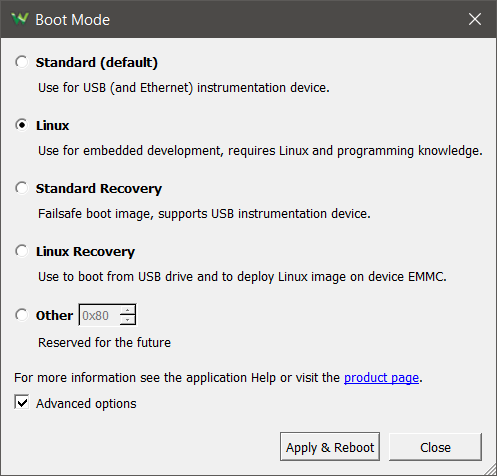Close the Boot Mode dialog with X
The image size is (497, 476).
tap(475, 19)
